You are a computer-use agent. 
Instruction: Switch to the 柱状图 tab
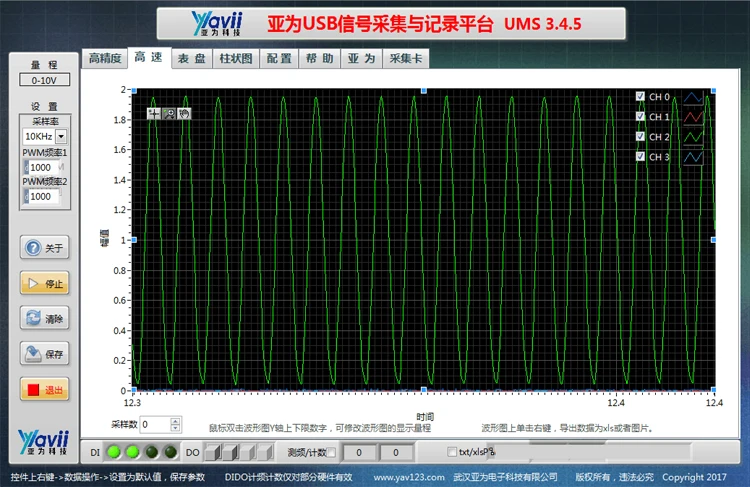point(236,58)
